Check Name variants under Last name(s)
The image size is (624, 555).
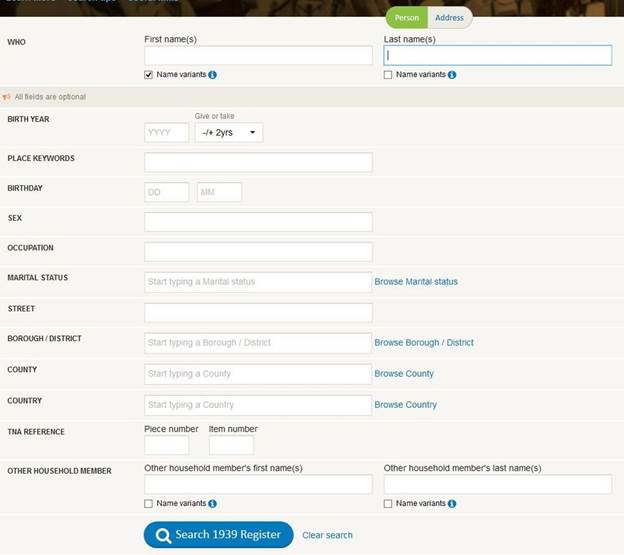tap(388, 75)
